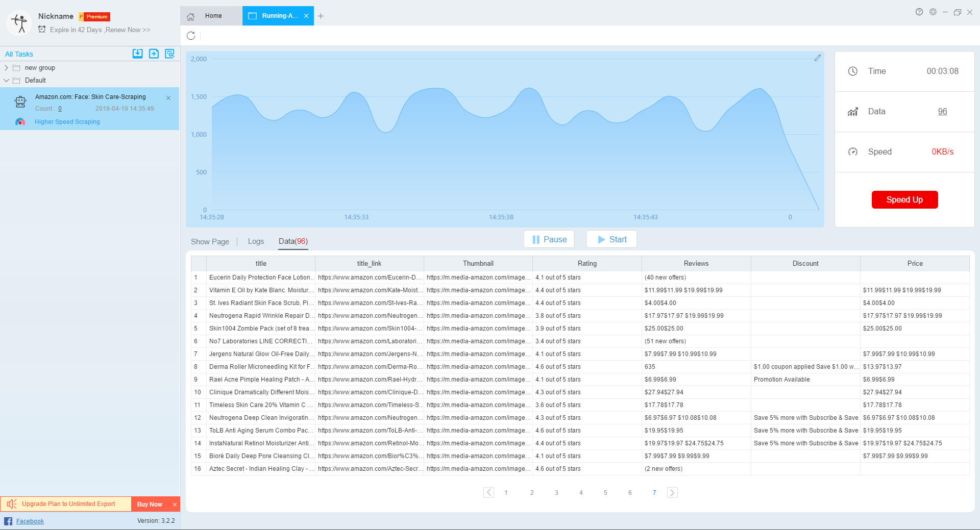This screenshot has width=980, height=530.
Task: Click the expiry alarm clock icon
Action: coord(42,30)
